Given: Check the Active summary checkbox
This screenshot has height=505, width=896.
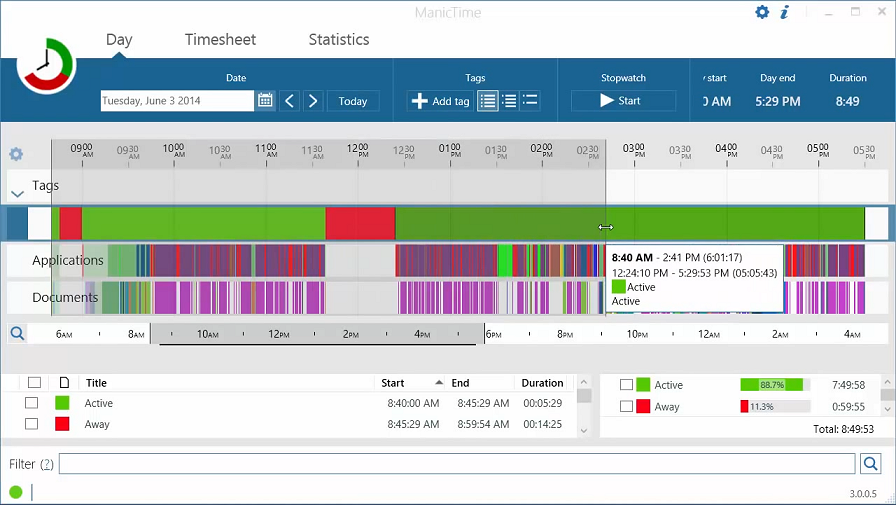Looking at the screenshot, I should click(x=626, y=385).
